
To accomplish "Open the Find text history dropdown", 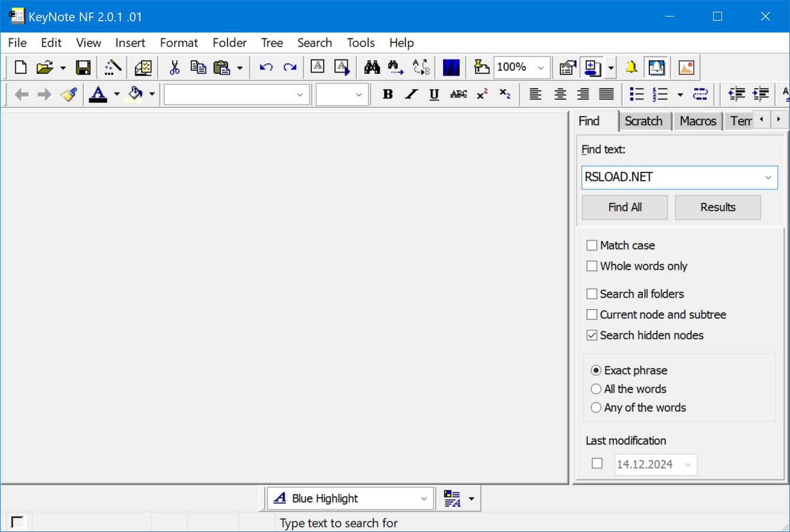I will 768,177.
